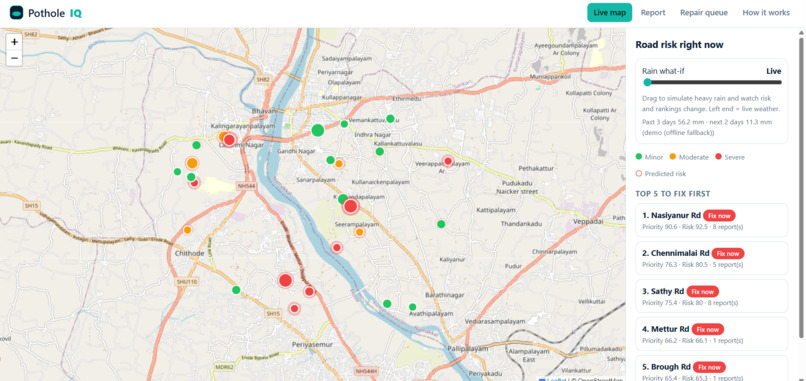Select the 5. Brough Rd card title

click(x=666, y=367)
